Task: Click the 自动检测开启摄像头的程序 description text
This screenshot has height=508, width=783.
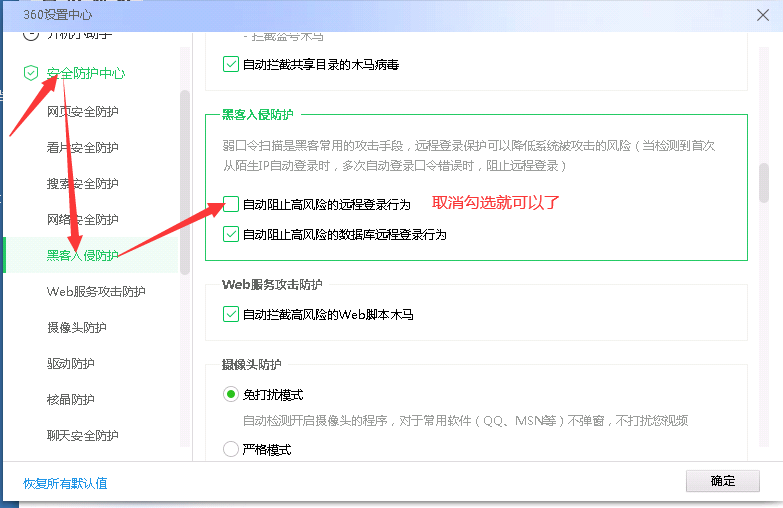Action: point(465,421)
